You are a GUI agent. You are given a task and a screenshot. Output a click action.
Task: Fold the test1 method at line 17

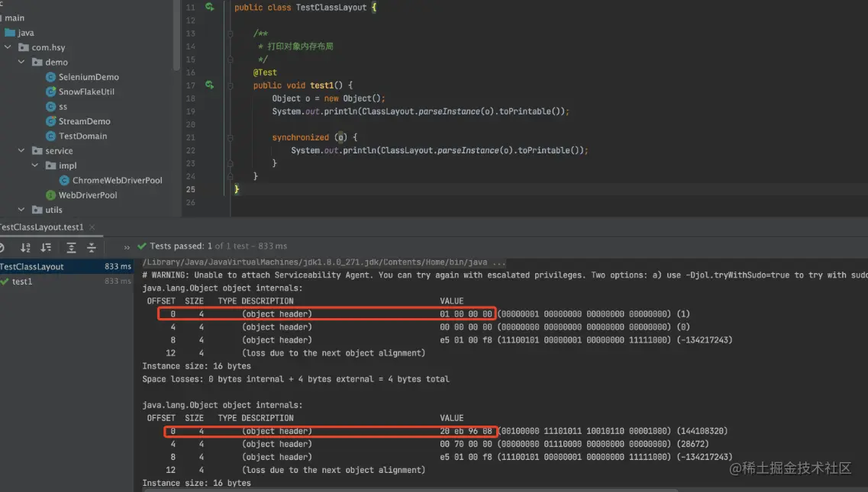(231, 85)
